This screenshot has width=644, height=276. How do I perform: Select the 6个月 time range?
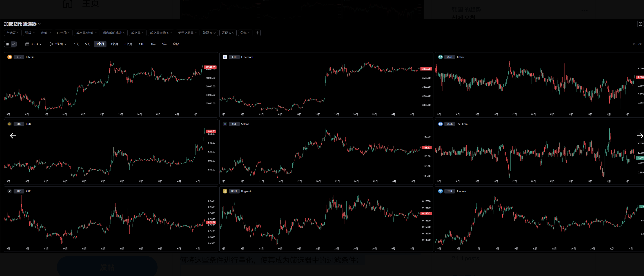click(x=129, y=44)
